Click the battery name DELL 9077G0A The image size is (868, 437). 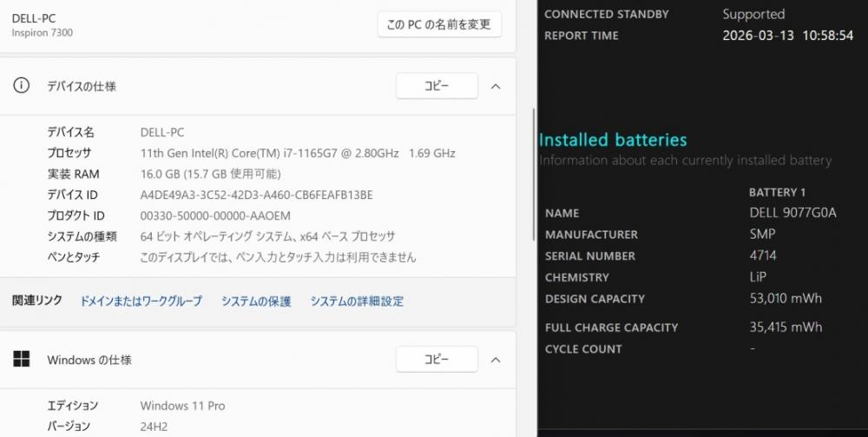[x=792, y=213]
